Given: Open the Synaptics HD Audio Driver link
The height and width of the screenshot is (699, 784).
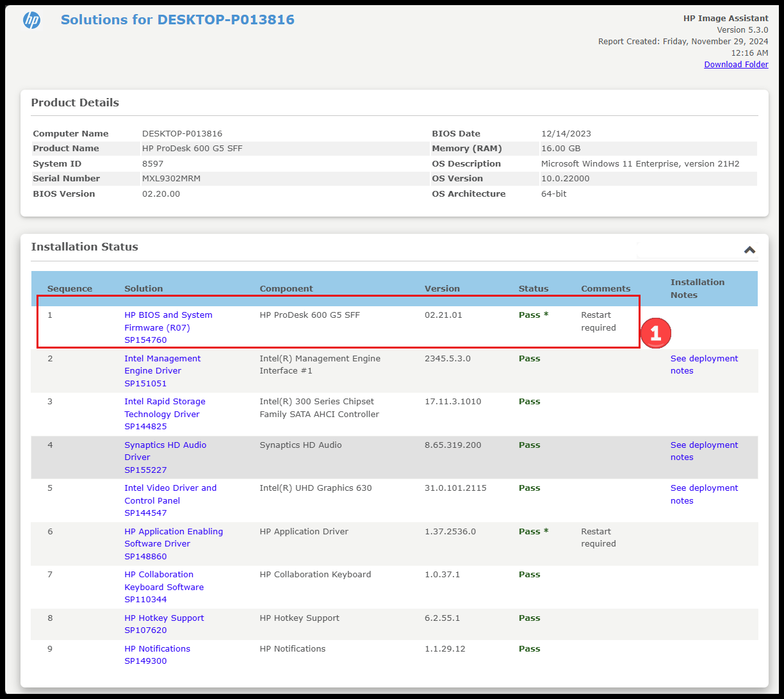Looking at the screenshot, I should 165,450.
